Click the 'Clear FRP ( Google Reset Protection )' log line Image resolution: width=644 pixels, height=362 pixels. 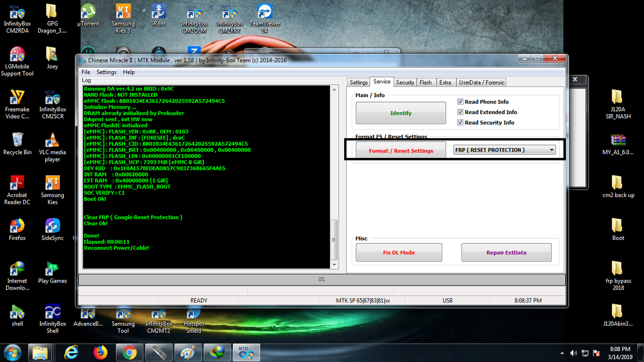coord(133,217)
